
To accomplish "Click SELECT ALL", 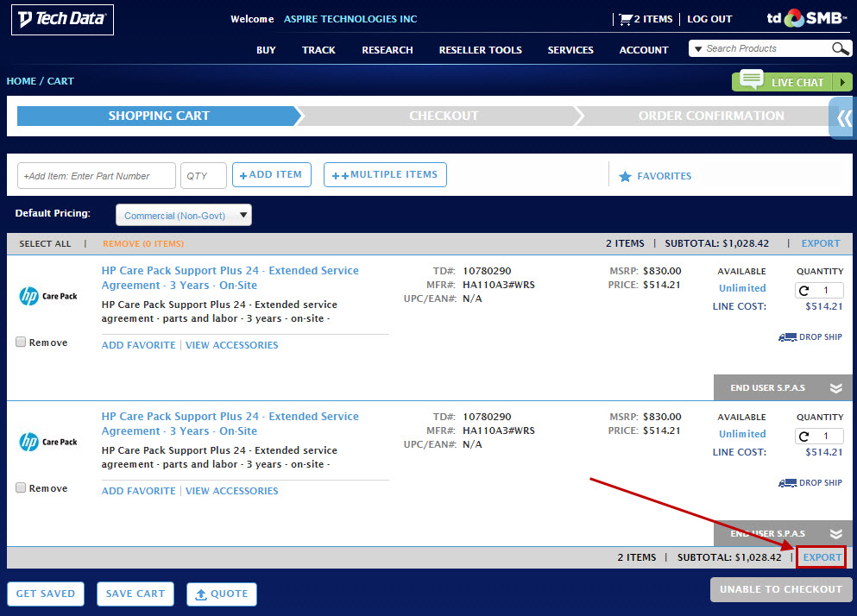I will tap(46, 244).
